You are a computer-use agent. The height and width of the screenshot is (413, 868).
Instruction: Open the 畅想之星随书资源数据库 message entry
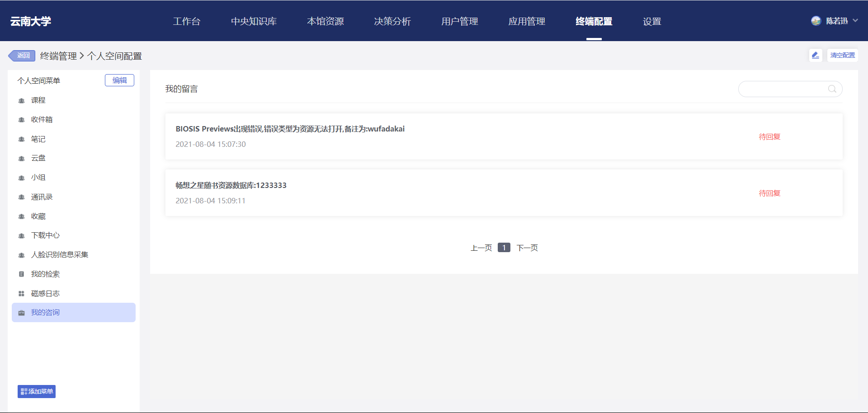[504, 193]
